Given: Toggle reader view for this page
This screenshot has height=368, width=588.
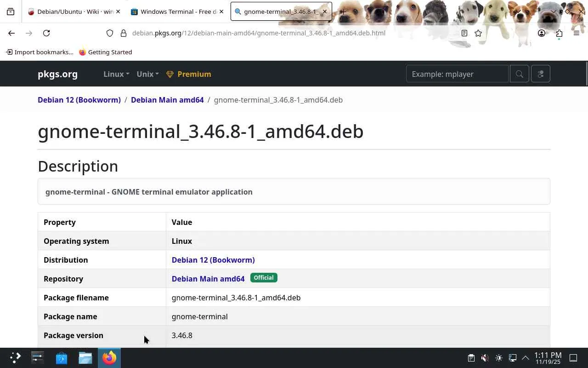Looking at the screenshot, I should pos(464,33).
